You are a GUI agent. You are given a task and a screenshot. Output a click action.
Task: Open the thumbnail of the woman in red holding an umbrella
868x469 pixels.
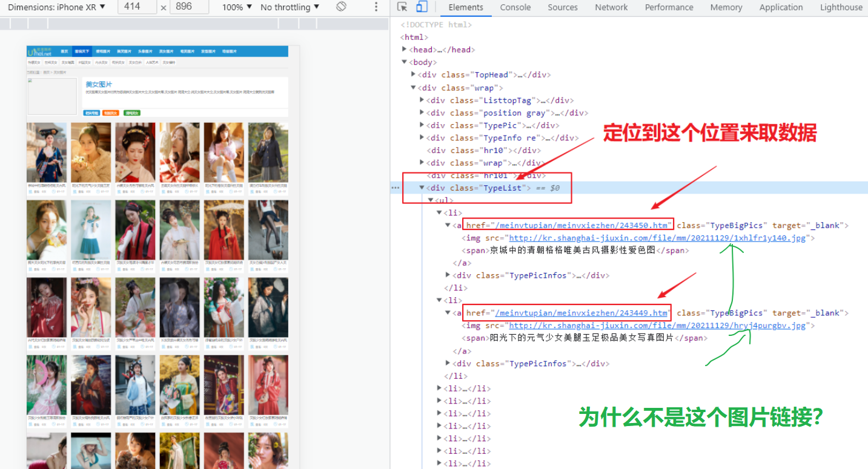(224, 230)
